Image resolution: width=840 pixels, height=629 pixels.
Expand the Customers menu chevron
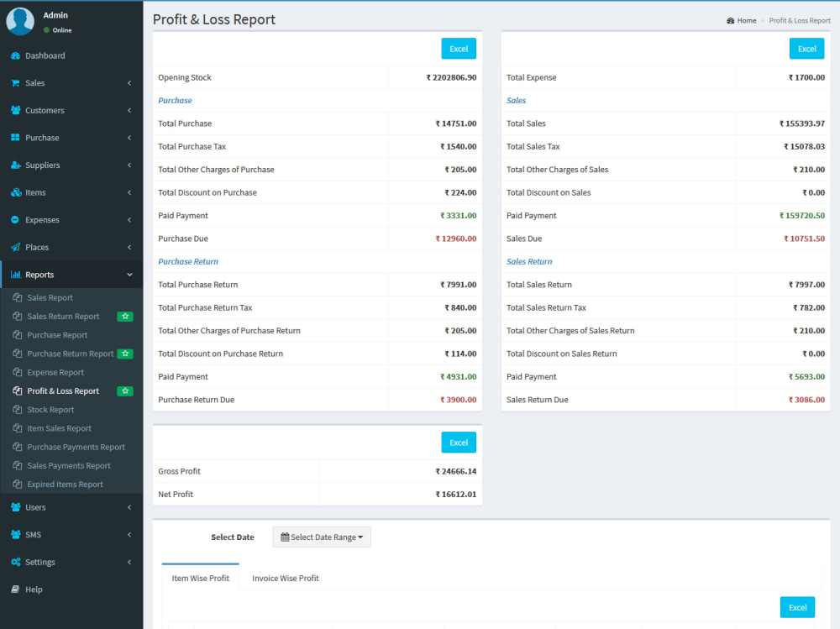(129, 110)
